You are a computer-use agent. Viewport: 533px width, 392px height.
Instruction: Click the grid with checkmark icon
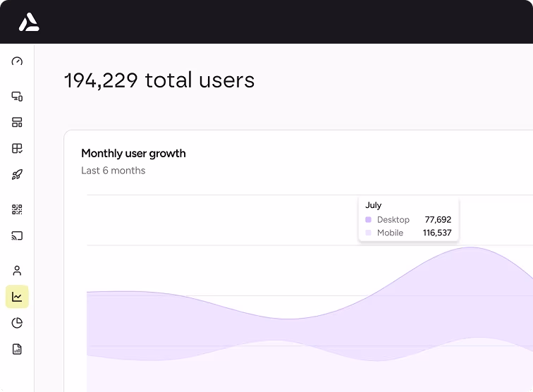pos(17,149)
